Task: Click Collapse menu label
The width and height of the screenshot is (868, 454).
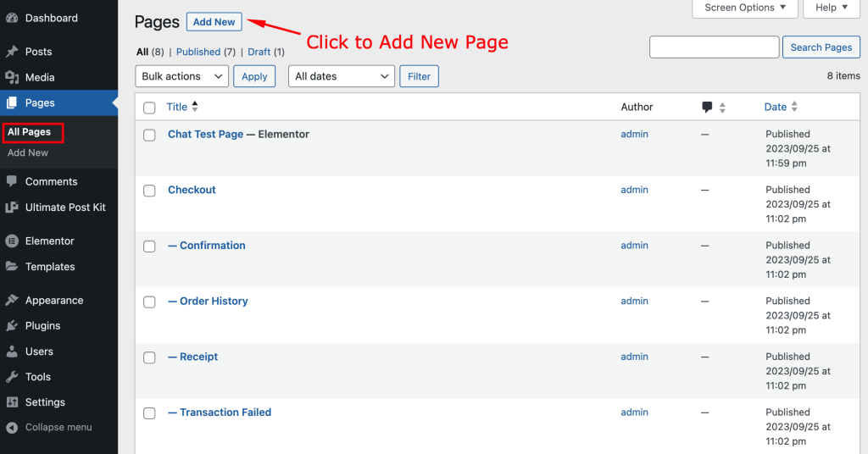Action: pyautogui.click(x=58, y=428)
